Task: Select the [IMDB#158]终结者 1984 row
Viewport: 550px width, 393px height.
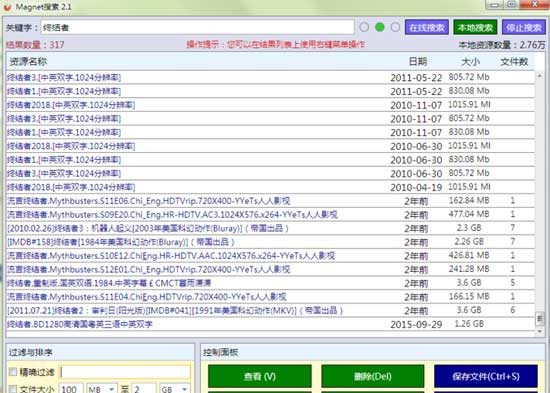Action: [x=270, y=242]
